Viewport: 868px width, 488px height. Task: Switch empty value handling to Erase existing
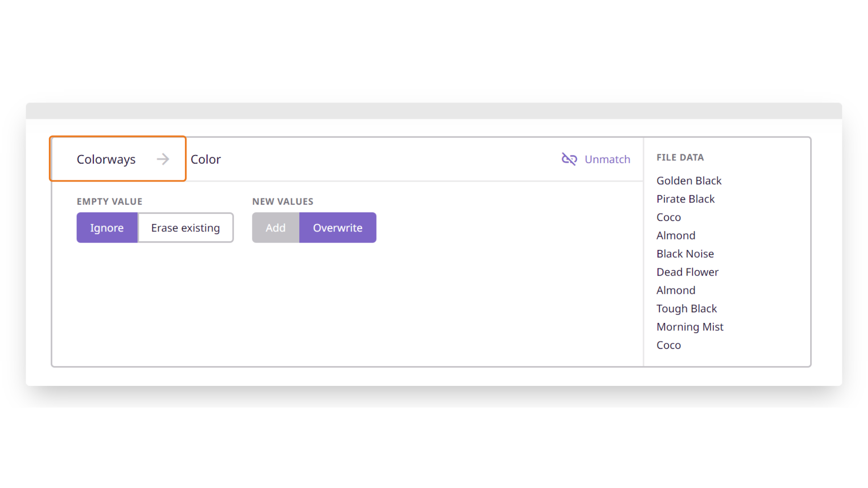pyautogui.click(x=185, y=228)
